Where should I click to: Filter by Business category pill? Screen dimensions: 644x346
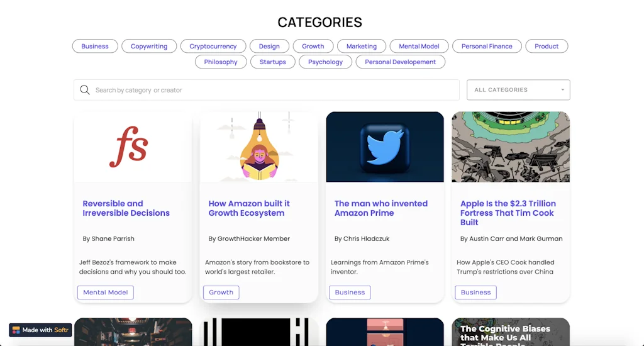click(x=95, y=46)
